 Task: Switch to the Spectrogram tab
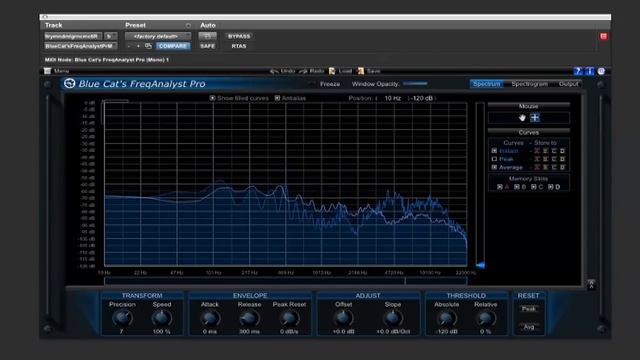(x=529, y=84)
